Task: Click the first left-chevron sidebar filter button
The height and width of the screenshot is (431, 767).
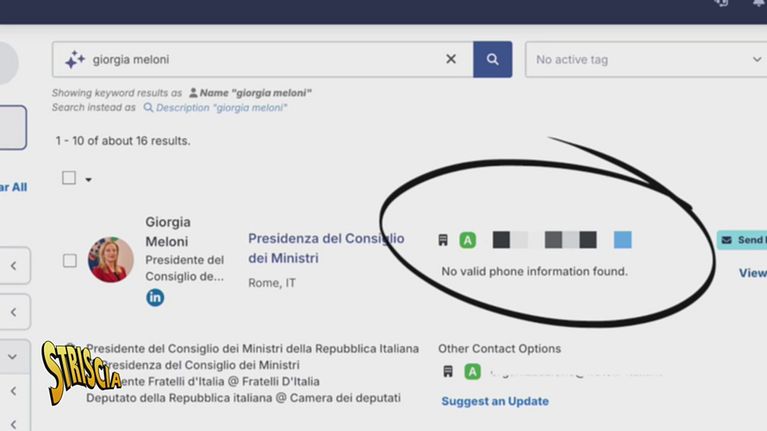Action: 13,266
